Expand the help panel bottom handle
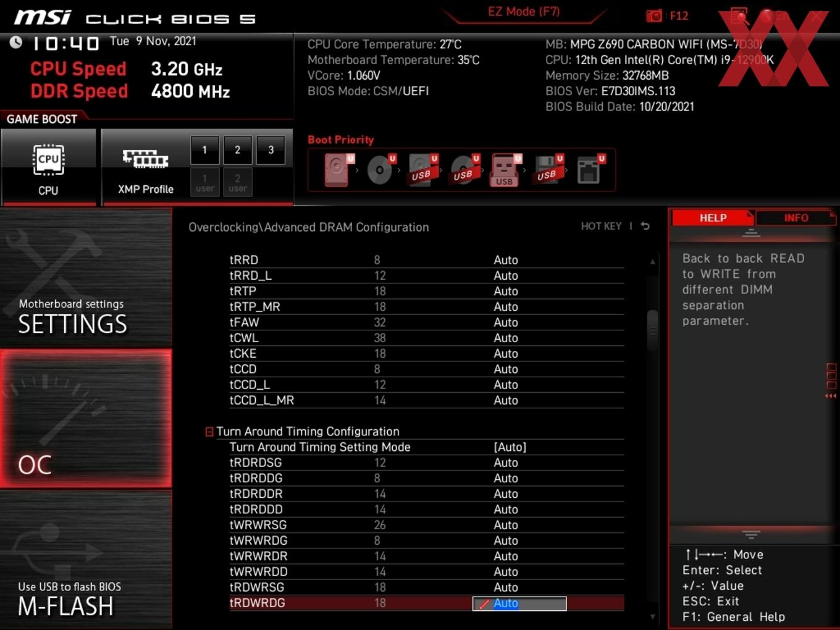The image size is (840, 630). point(751,534)
